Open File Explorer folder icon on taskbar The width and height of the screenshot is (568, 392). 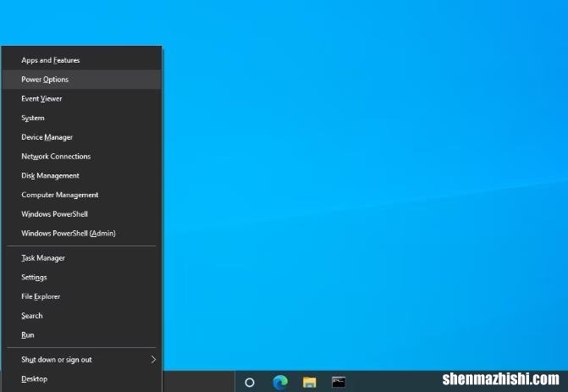(x=309, y=382)
